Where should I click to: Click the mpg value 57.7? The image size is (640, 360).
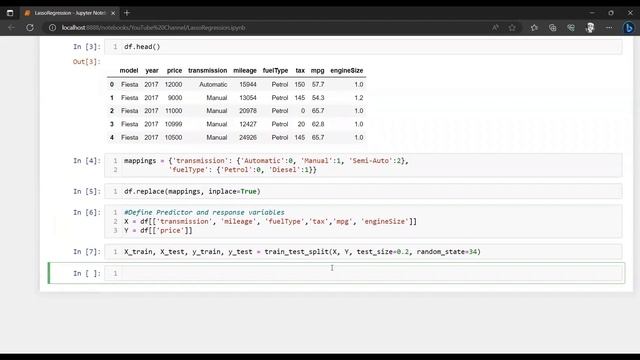point(318,84)
